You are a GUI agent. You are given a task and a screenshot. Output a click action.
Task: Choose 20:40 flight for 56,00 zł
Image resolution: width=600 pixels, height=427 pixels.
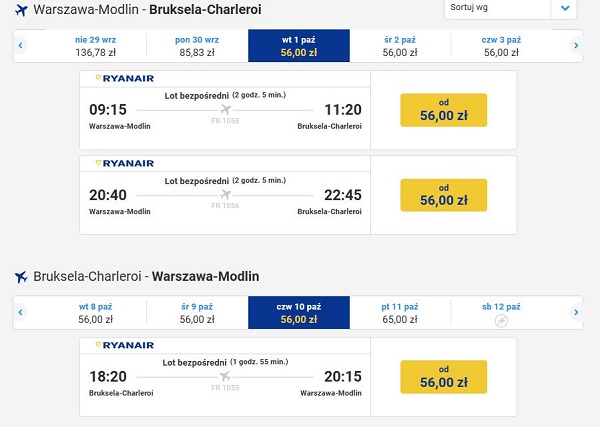pyautogui.click(x=443, y=195)
